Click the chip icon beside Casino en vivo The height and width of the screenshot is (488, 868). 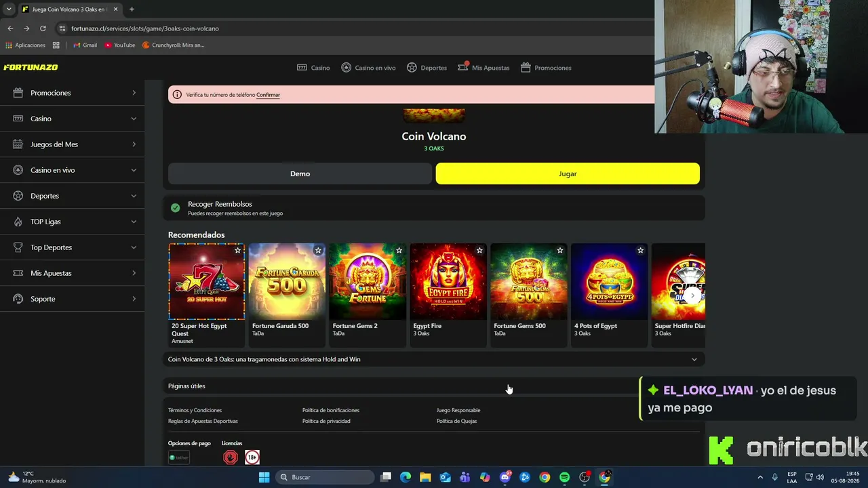(x=346, y=68)
